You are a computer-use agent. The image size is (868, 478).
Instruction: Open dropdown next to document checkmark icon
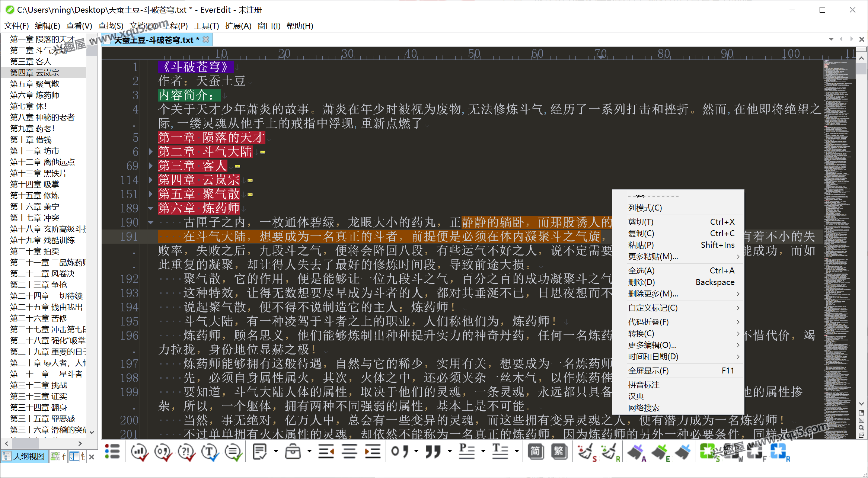(x=276, y=451)
